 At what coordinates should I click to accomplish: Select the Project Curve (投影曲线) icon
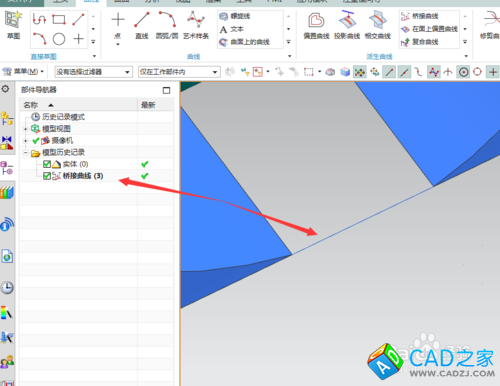pyautogui.click(x=347, y=26)
